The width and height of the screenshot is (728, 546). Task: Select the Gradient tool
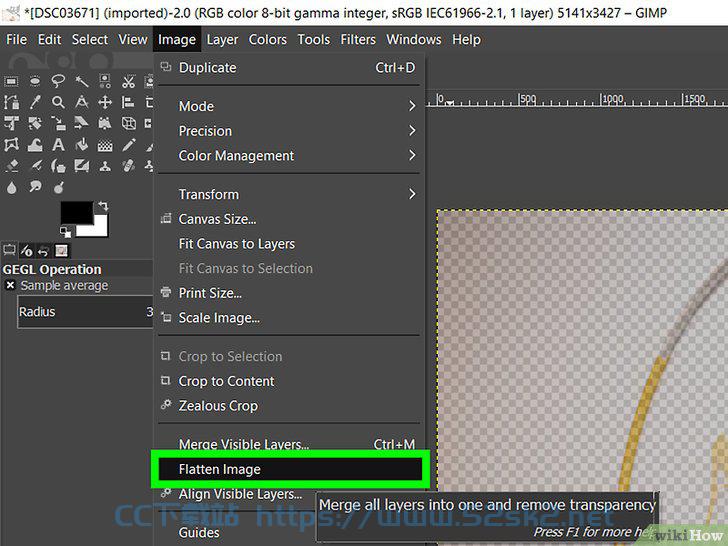pyautogui.click(x=105, y=145)
